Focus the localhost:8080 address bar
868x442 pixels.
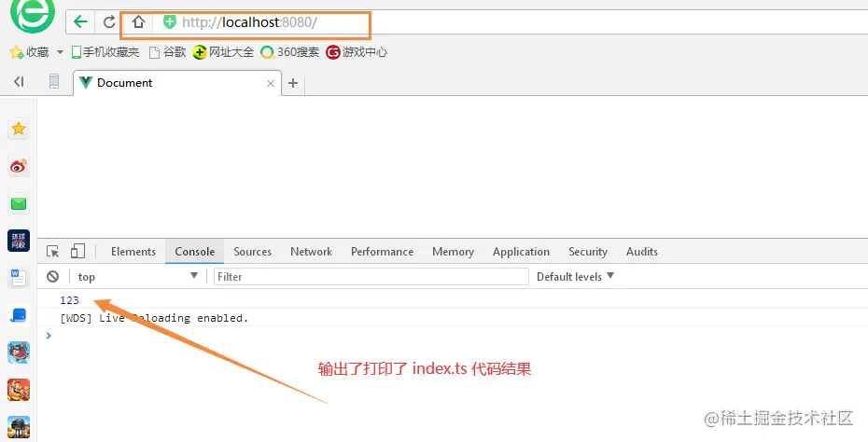coord(249,22)
